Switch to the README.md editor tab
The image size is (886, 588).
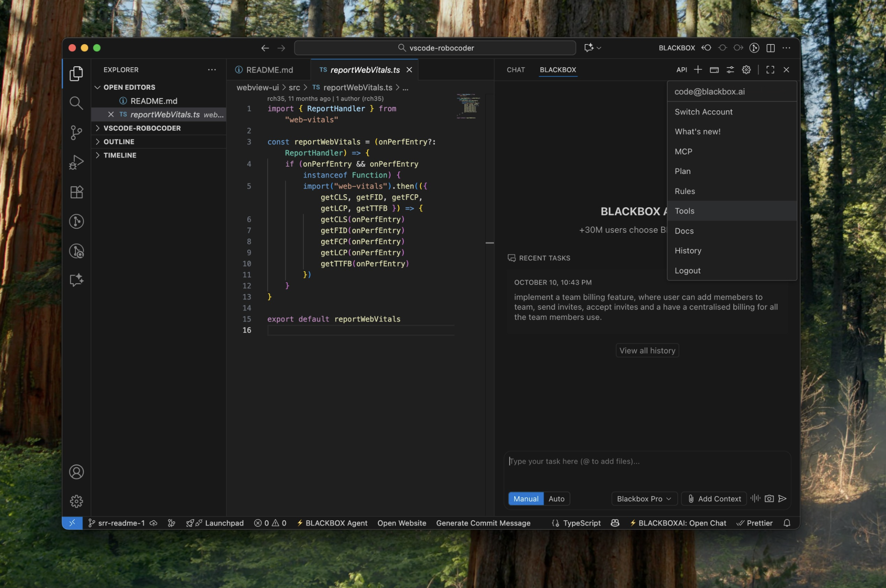pyautogui.click(x=269, y=70)
